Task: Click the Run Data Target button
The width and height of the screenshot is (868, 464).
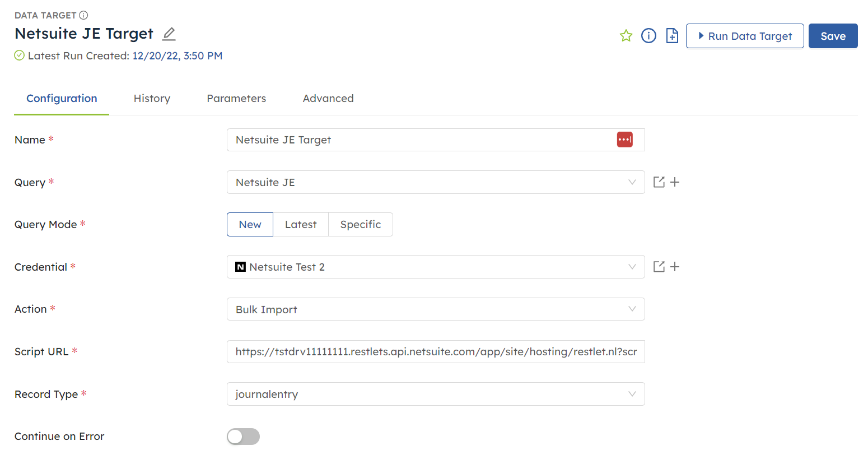Action: coord(745,35)
